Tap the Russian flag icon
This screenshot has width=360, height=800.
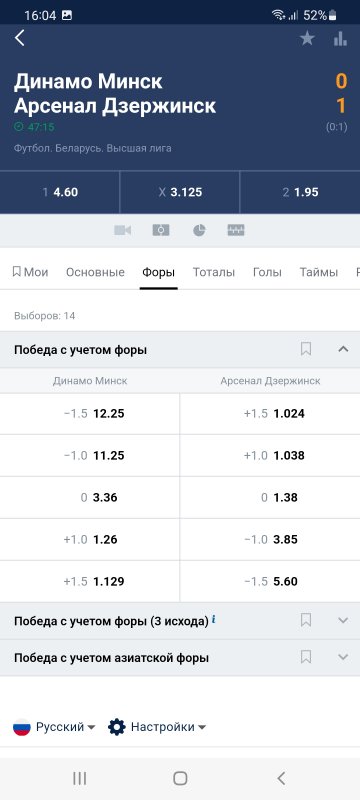pos(22,727)
